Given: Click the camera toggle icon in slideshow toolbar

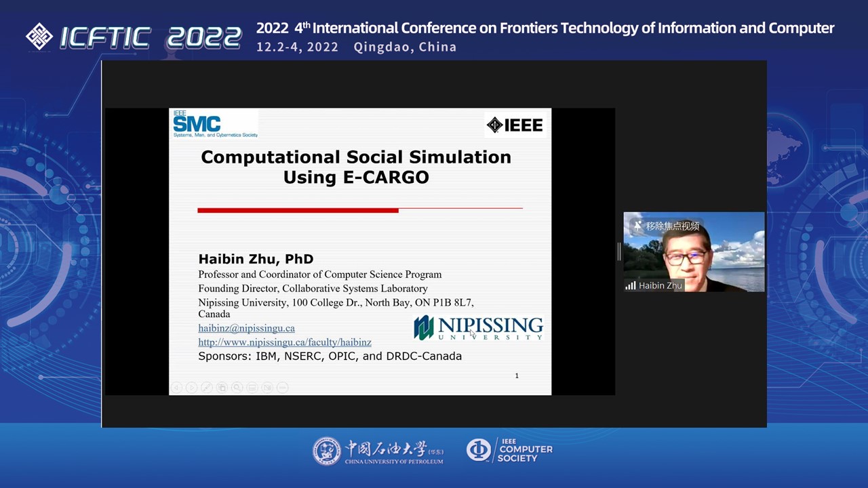Looking at the screenshot, I should coord(267,388).
